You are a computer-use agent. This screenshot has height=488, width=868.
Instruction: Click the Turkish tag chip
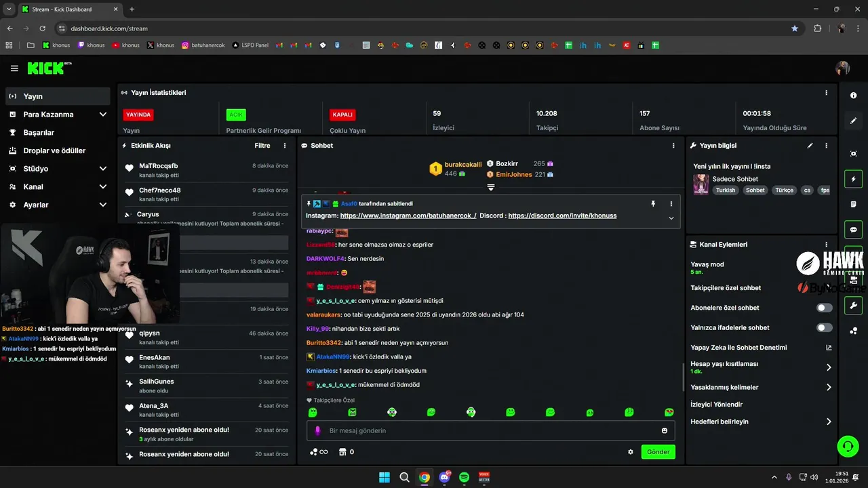pyautogui.click(x=725, y=190)
